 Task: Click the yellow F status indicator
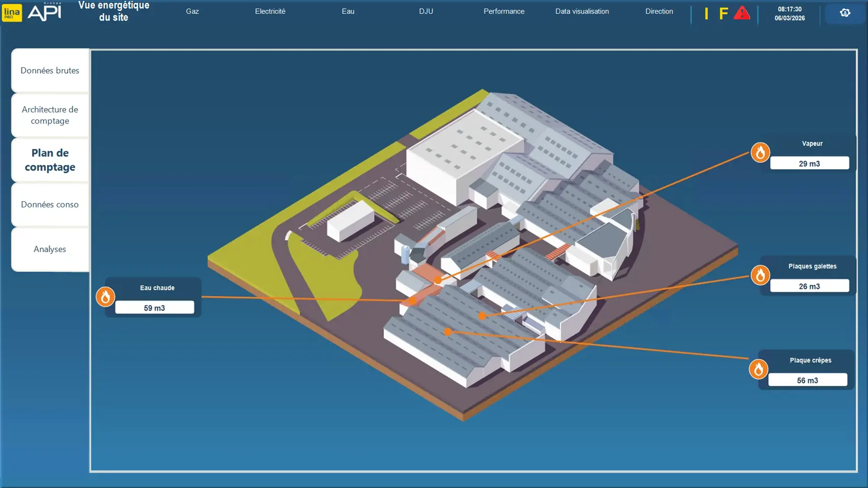(x=723, y=14)
